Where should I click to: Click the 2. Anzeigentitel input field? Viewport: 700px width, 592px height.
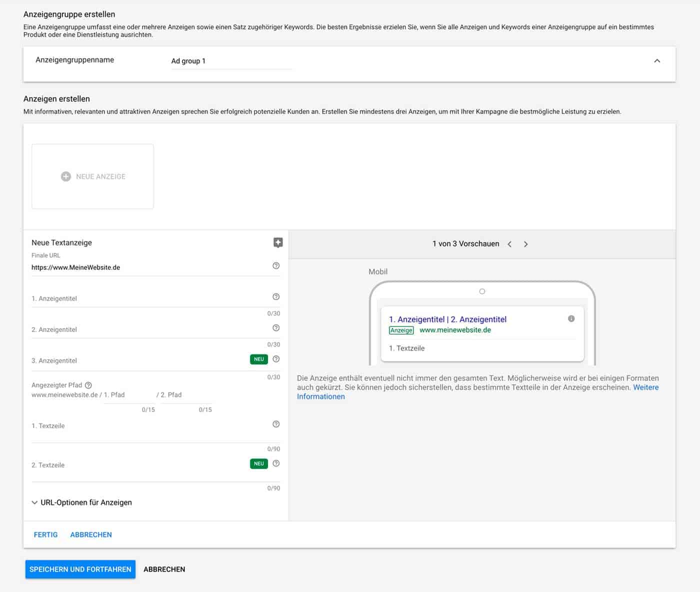click(x=150, y=329)
